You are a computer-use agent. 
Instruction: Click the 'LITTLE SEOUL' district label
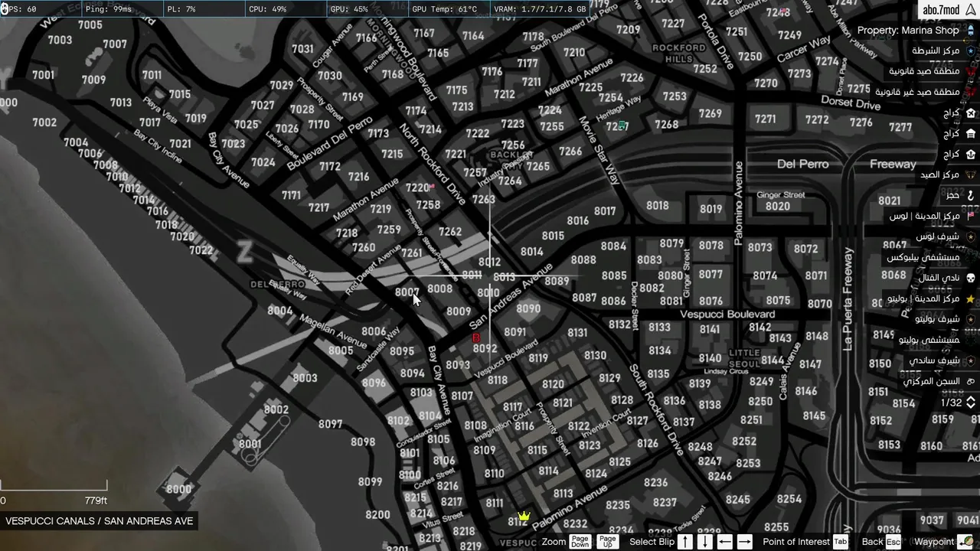point(743,357)
